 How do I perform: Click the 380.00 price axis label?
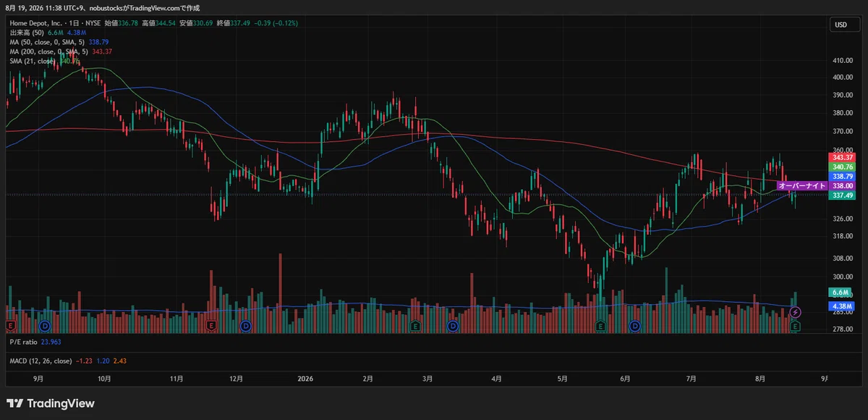(843, 113)
